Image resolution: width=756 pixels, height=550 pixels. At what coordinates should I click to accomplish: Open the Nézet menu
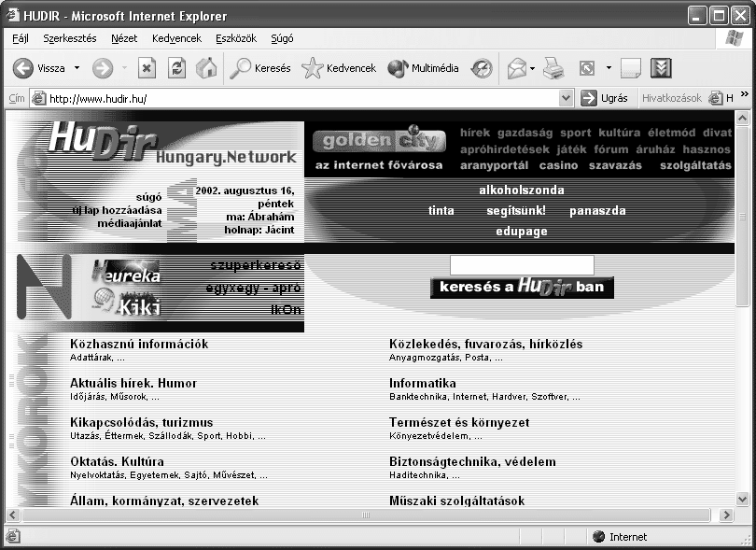click(x=124, y=38)
